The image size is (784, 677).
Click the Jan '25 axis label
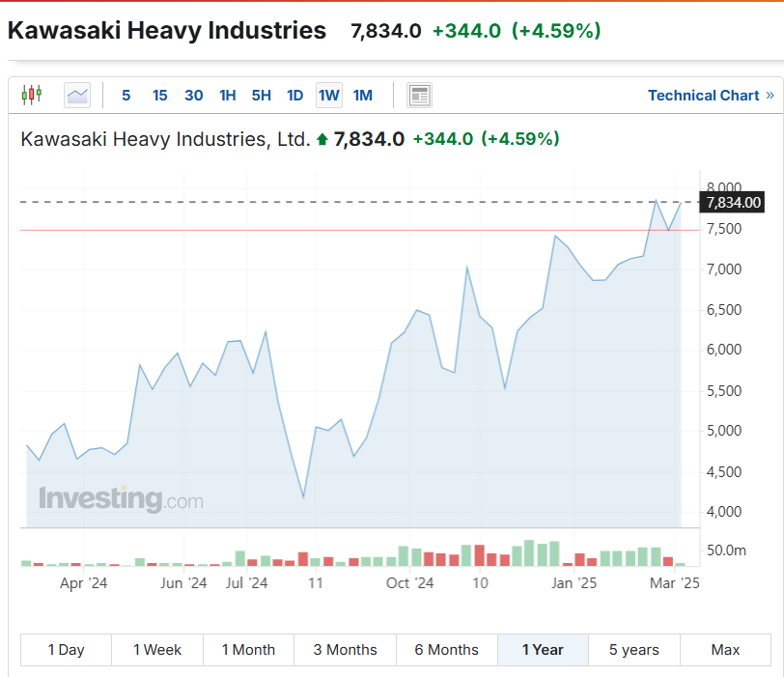574,583
